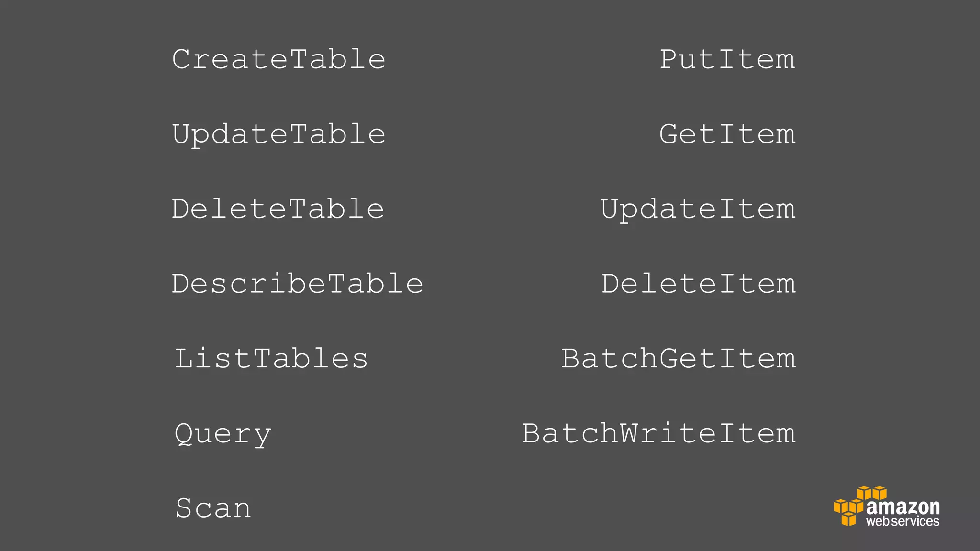Click the capital C in CreateTable
Image resolution: width=980 pixels, height=551 pixels.
pos(182,59)
